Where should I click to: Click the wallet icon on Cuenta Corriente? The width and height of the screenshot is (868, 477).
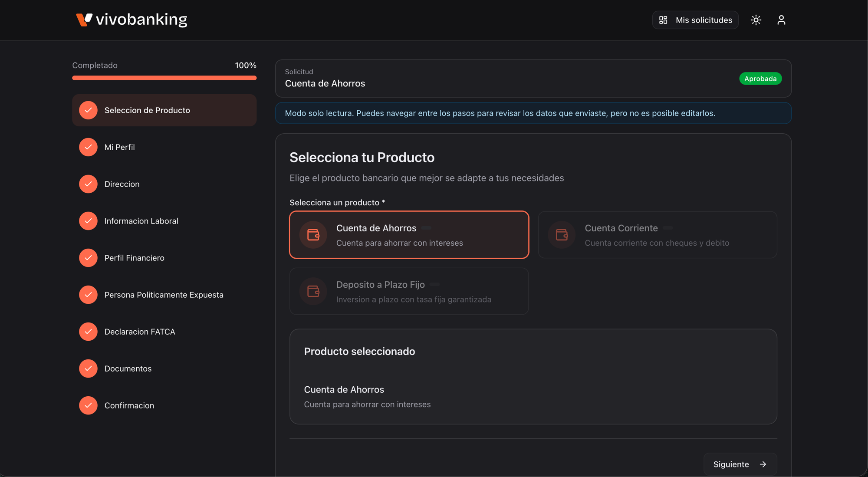point(562,235)
